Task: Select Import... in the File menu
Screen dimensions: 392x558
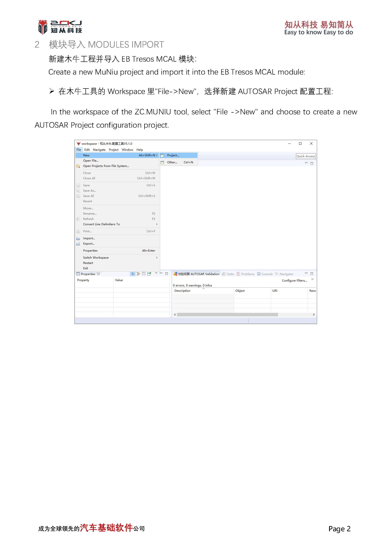Action: 117,238
